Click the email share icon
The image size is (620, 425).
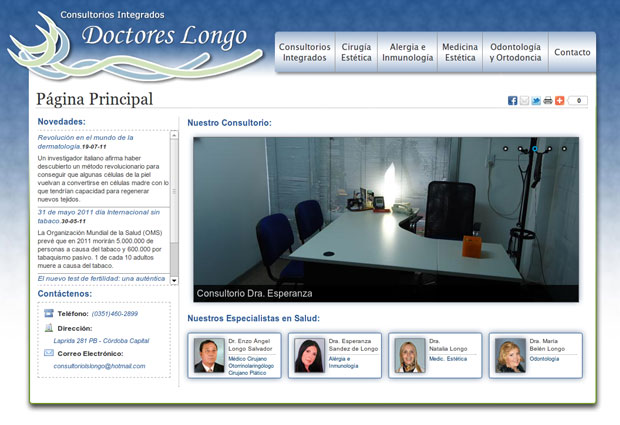click(524, 100)
